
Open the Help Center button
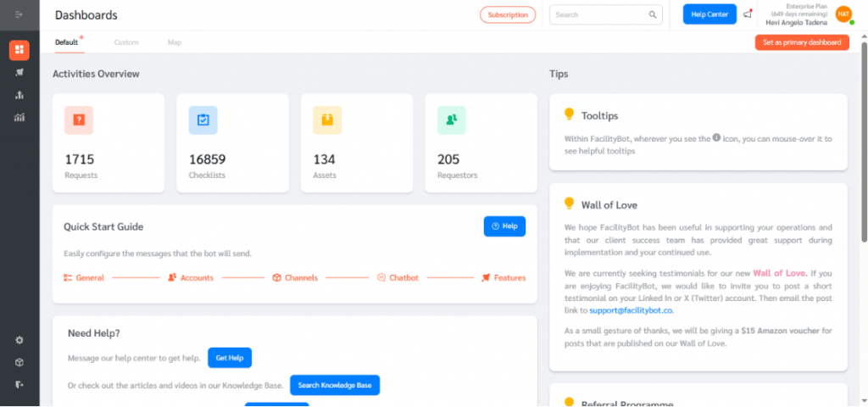709,14
